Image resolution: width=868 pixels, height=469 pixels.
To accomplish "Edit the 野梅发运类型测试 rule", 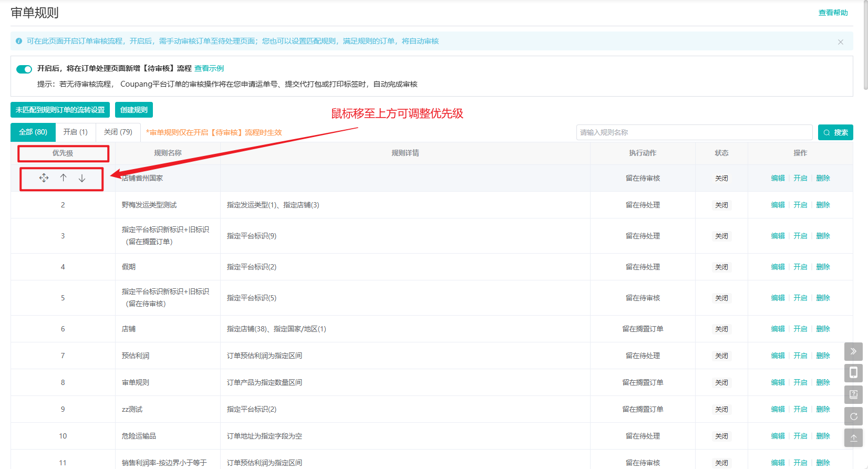I will (x=778, y=205).
